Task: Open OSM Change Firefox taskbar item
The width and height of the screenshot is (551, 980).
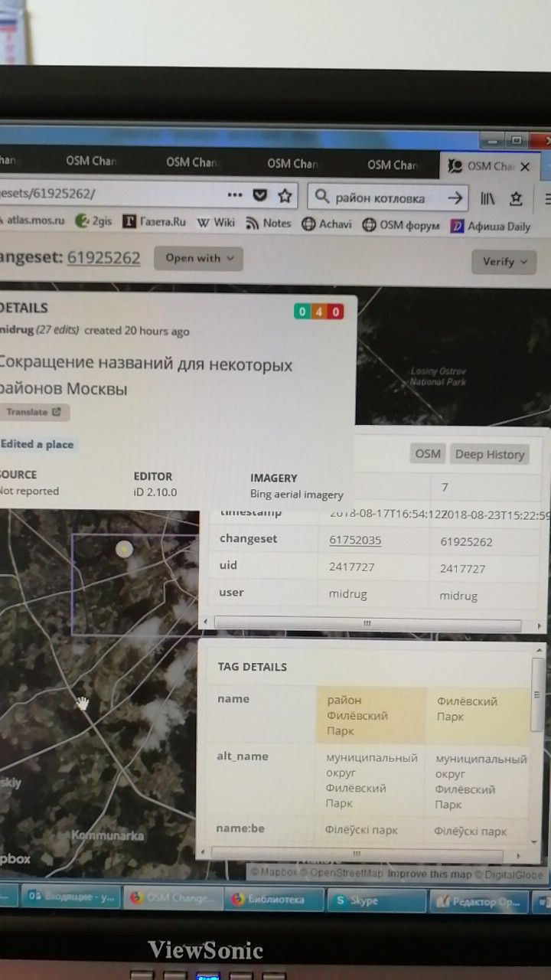Action: point(173,899)
